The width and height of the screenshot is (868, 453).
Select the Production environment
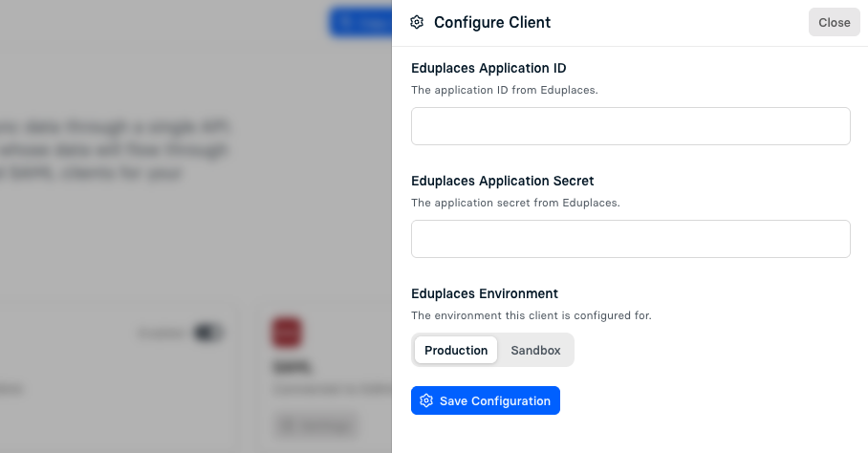456,350
